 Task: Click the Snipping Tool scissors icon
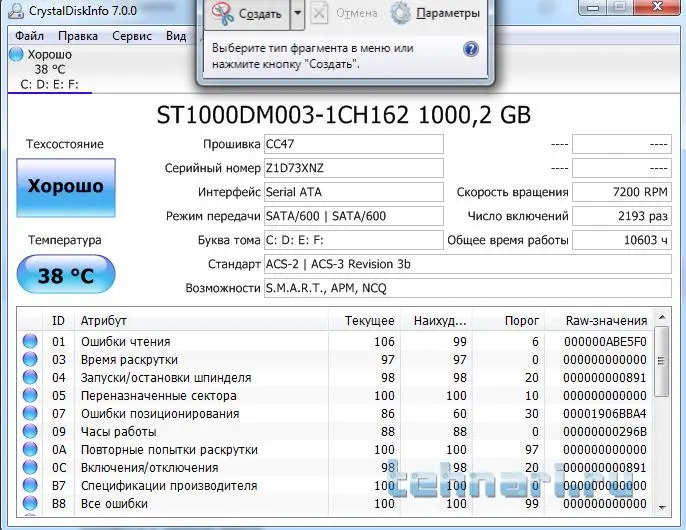coord(223,13)
